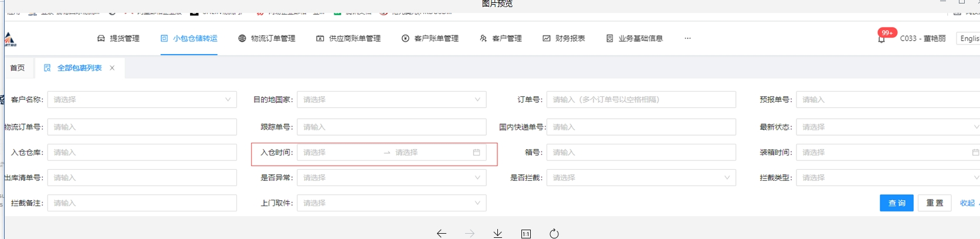Screen dimensions: 980x239
Task: Click the 订单号 input field
Action: (640, 100)
